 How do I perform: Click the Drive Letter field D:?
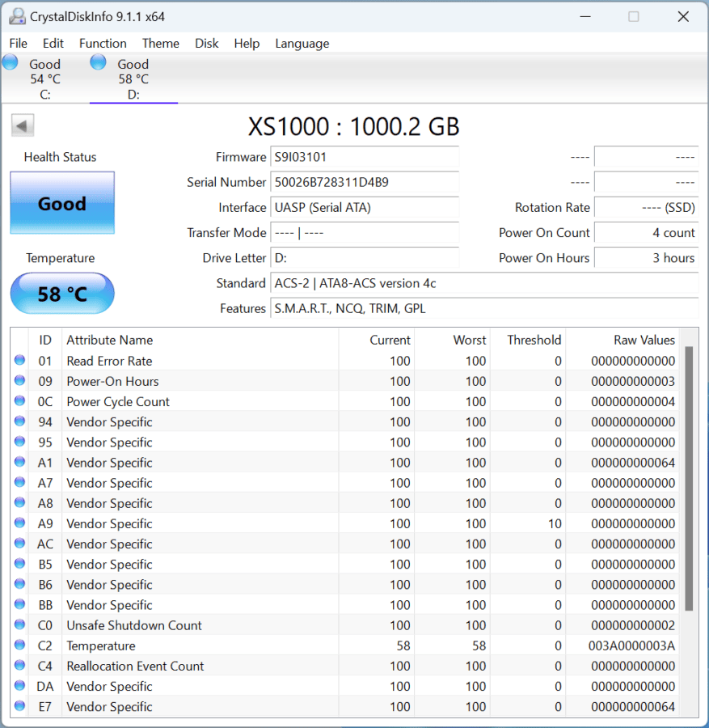[365, 258]
